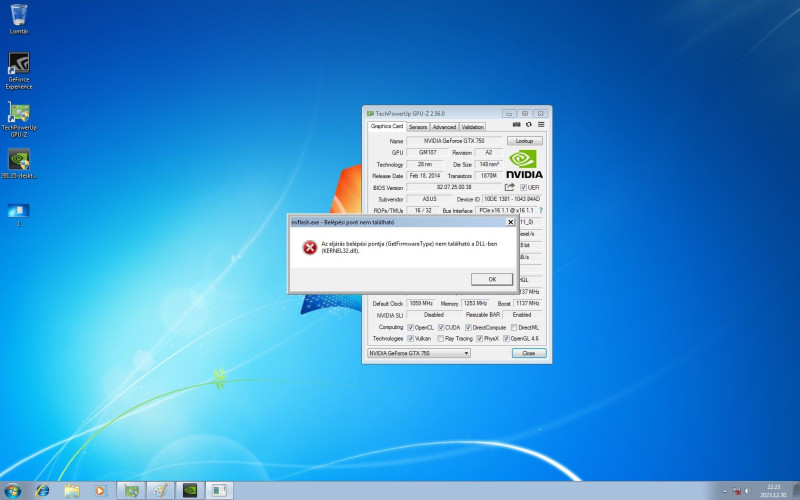Click the Lookup button in GPU-Z
This screenshot has width=800, height=500.
[524, 141]
